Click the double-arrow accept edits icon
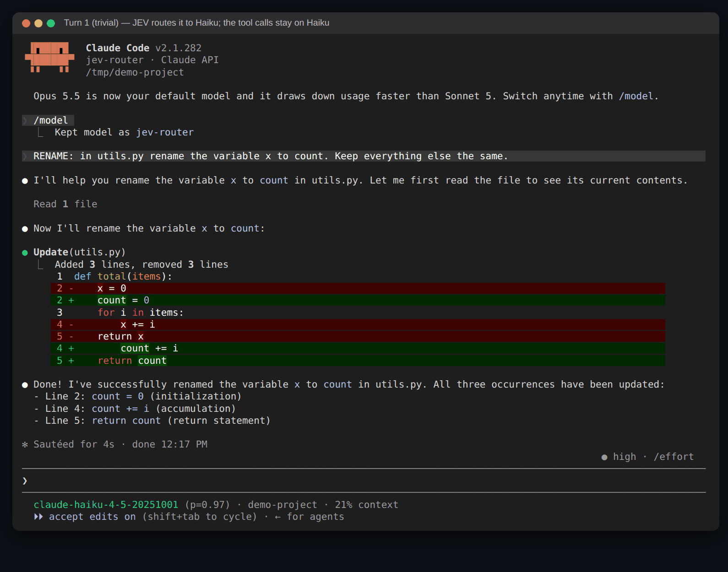This screenshot has width=728, height=572. [38, 517]
